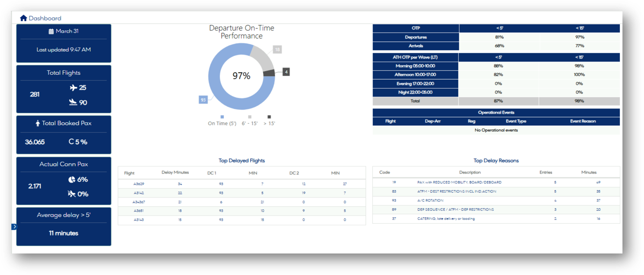Click the departing plane icon in Total Flights
Viewport: 644px width, 275px height.
click(73, 88)
